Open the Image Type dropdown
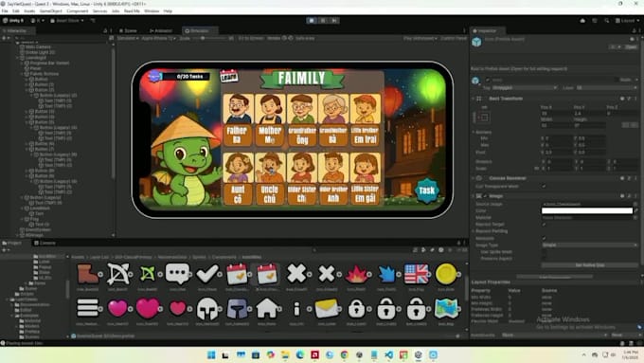This screenshot has width=644, height=363. point(590,245)
